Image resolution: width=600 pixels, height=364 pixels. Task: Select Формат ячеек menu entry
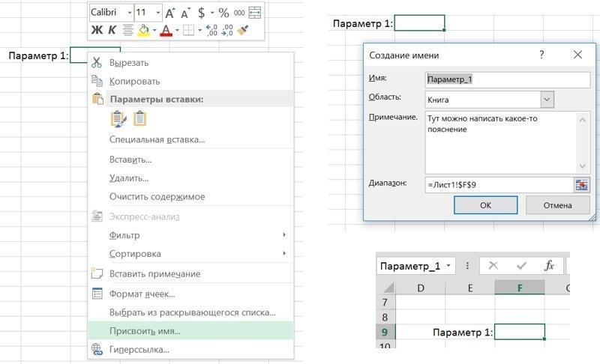point(142,294)
